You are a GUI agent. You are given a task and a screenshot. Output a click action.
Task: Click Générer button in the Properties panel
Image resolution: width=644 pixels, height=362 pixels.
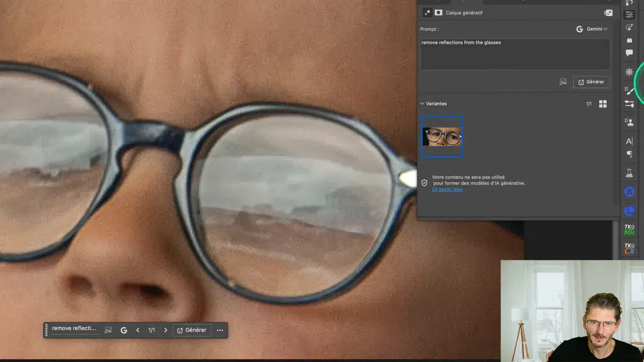[591, 82]
